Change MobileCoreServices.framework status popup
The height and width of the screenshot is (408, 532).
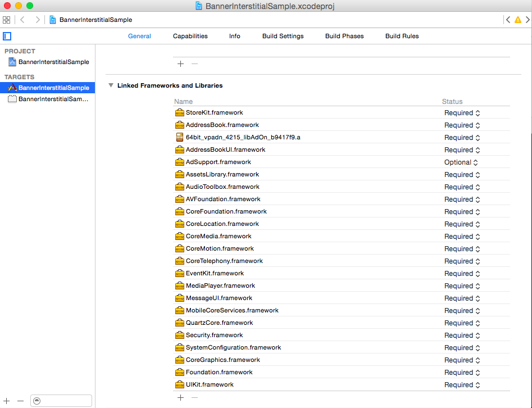pos(462,311)
